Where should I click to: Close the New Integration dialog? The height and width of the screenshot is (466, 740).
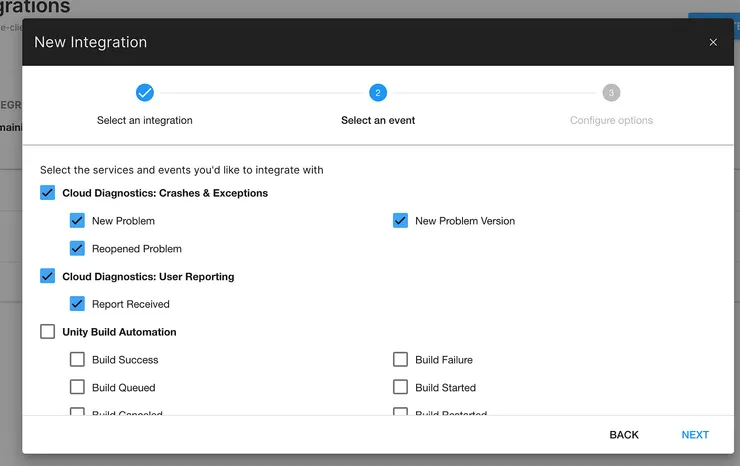(x=713, y=42)
